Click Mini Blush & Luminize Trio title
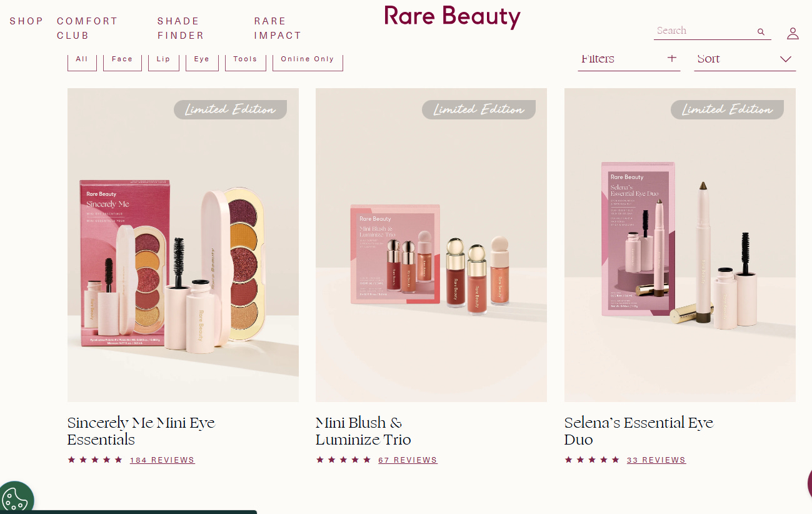 [363, 431]
